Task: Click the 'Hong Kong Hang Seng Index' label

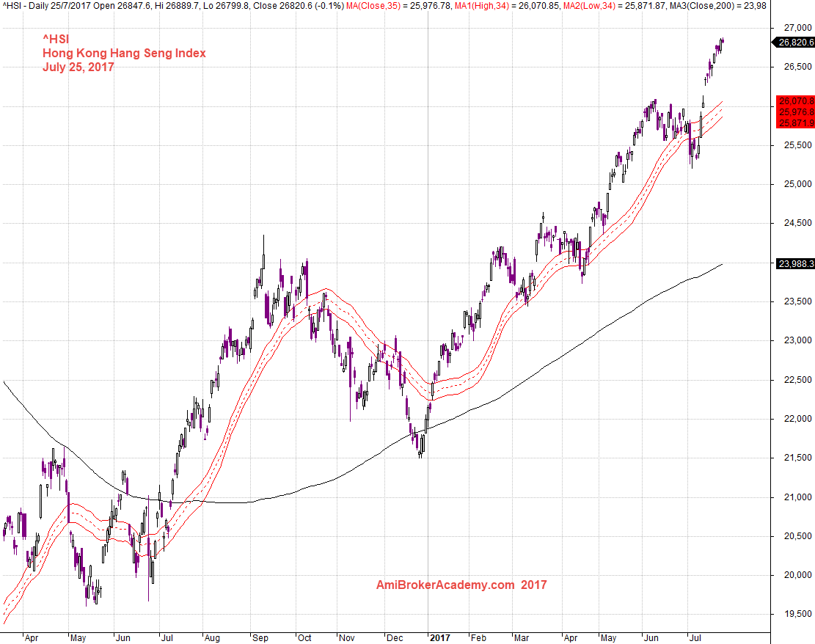Action: 124,53
